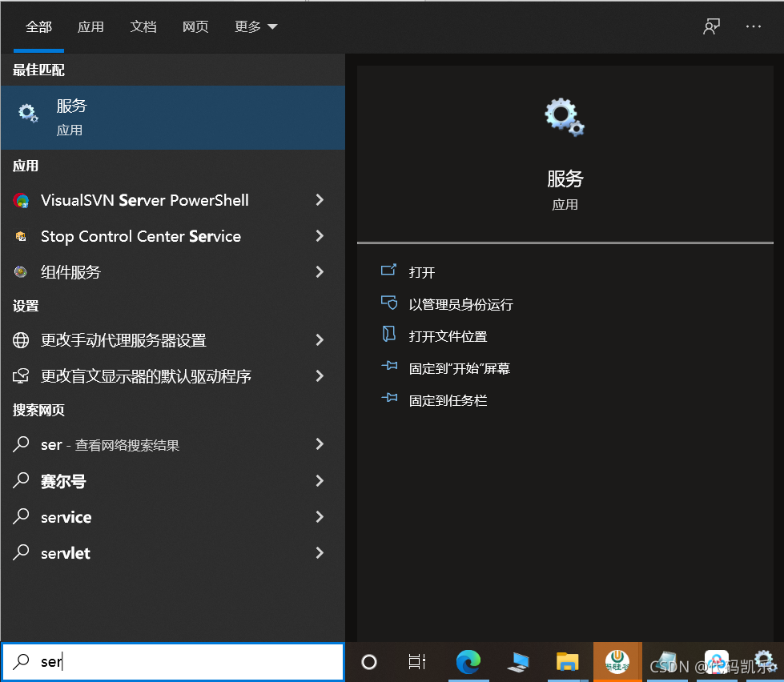The width and height of the screenshot is (784, 682).
Task: Expand the service suggestion arrow
Action: (x=320, y=516)
